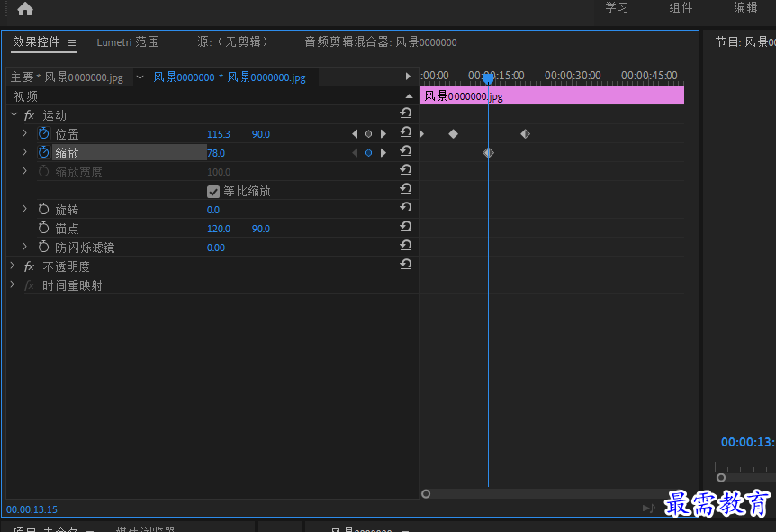The image size is (776, 532).
Task: Select 主要 * 风景0000000.jpg master clip
Action: pyautogui.click(x=67, y=77)
